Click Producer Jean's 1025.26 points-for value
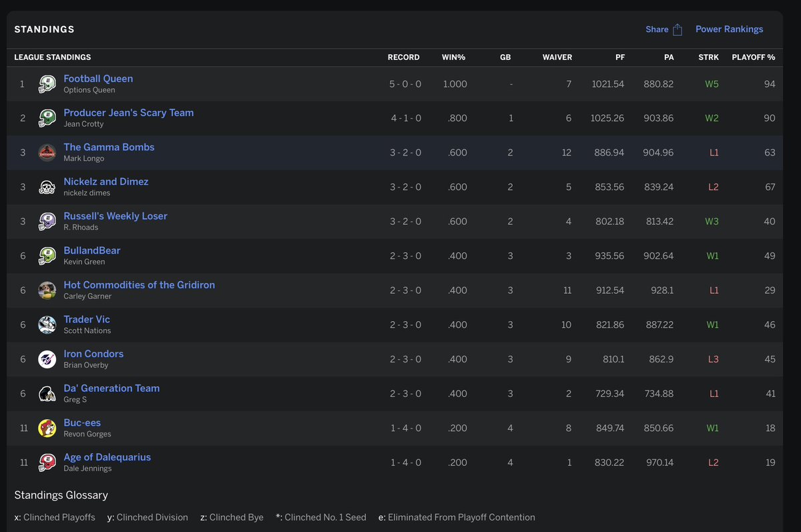The image size is (801, 532). click(x=608, y=118)
